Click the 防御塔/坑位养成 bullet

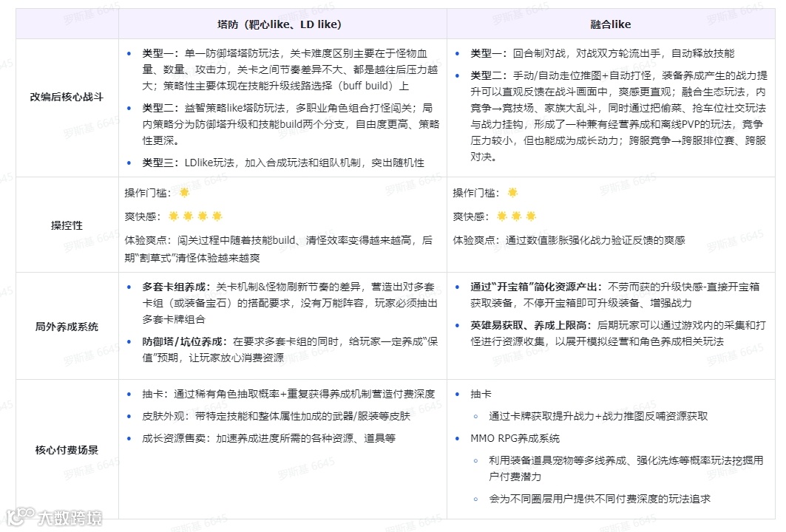[x=290, y=349]
